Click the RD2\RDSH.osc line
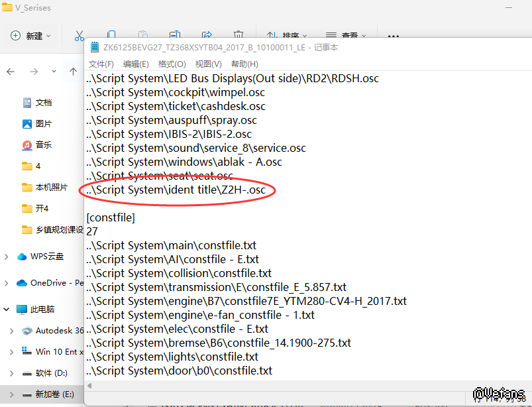532x407 pixels. click(x=233, y=78)
